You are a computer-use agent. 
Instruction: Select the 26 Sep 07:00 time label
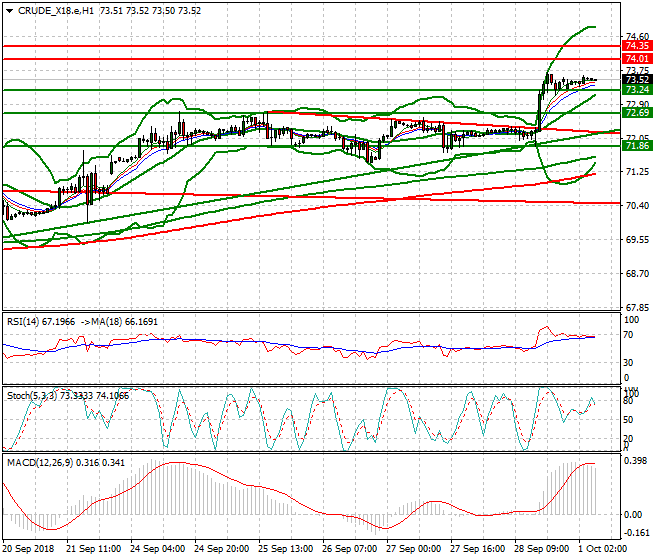click(349, 549)
